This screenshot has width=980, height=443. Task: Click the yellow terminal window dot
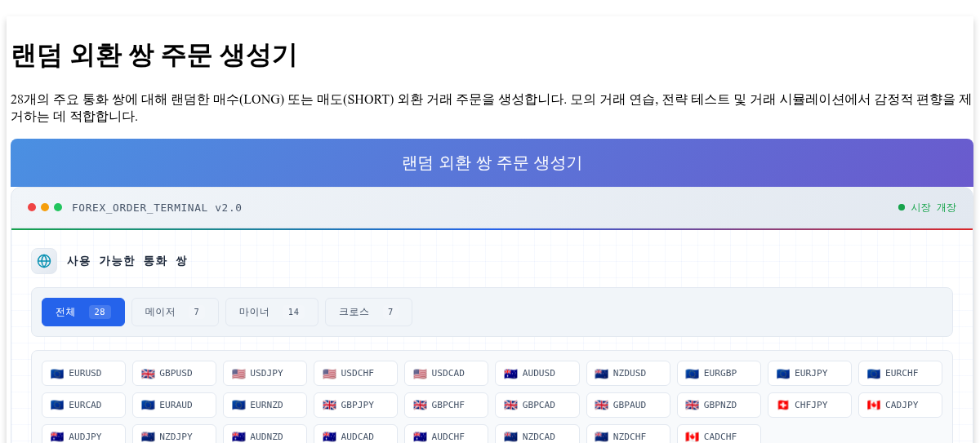(x=45, y=207)
